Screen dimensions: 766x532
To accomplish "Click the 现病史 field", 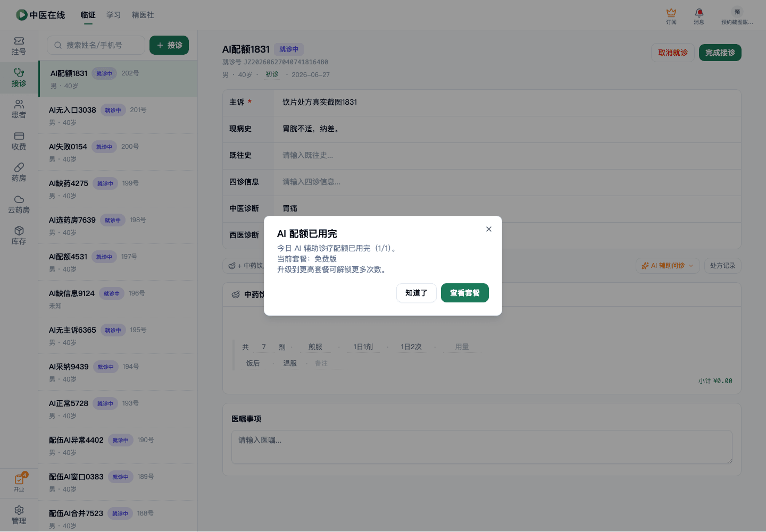I will [x=507, y=129].
